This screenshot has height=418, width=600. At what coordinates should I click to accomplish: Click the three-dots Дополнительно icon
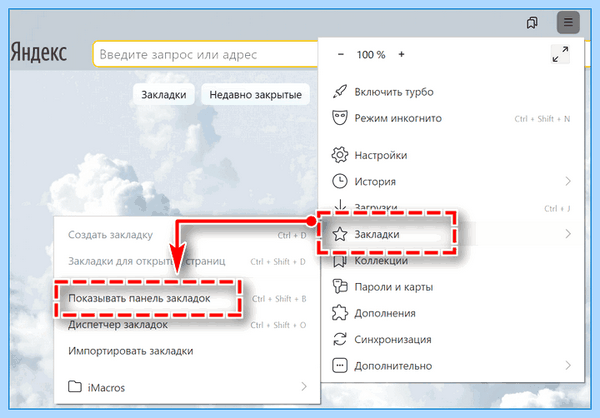point(339,366)
